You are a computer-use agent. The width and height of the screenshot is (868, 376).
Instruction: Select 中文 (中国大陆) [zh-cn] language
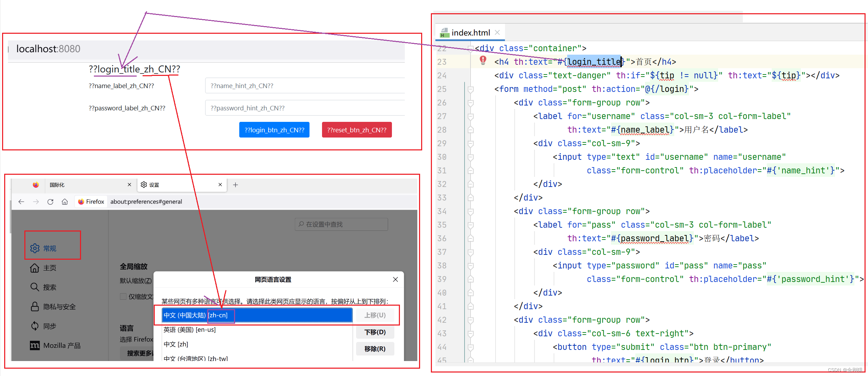pos(257,315)
